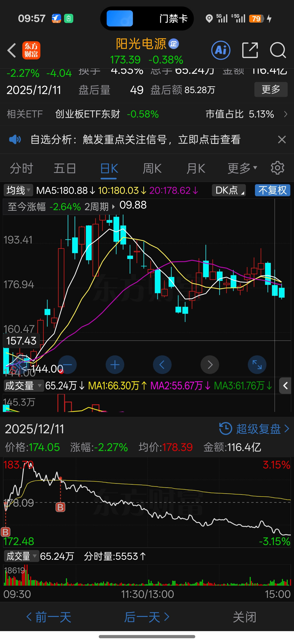Move K-line chart to next candle
Screen dimensions: 294x644
click(210, 365)
